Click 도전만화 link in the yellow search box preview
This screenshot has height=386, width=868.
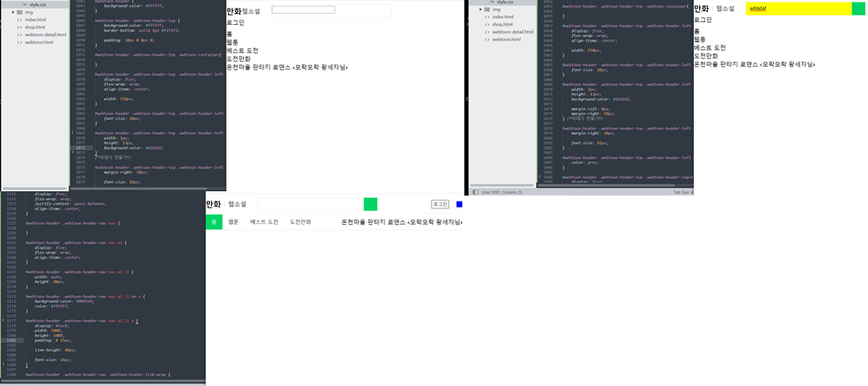[x=707, y=56]
